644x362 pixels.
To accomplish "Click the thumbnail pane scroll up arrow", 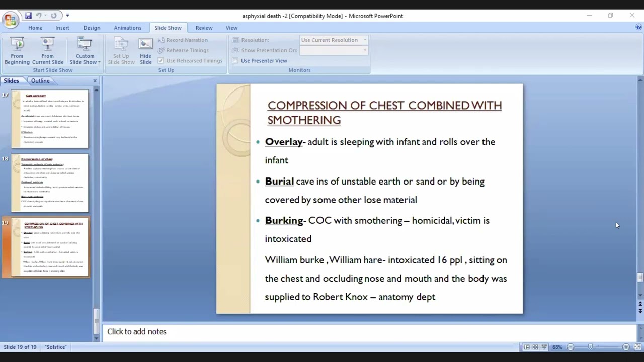I will point(97,89).
